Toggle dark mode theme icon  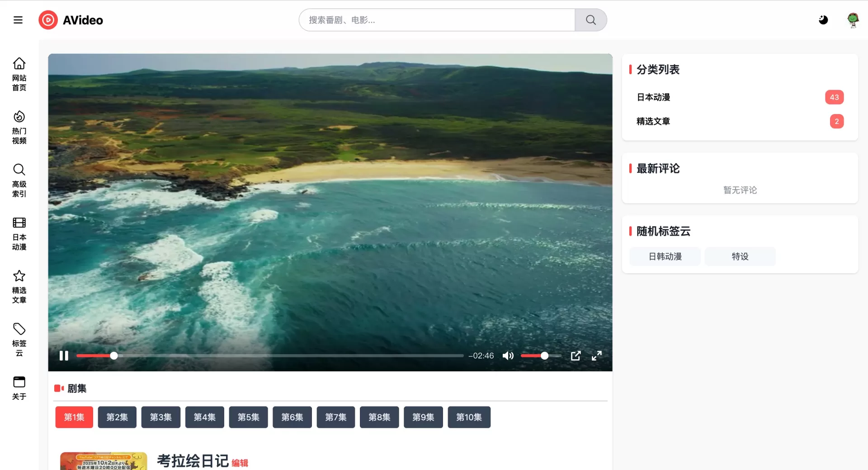click(823, 20)
